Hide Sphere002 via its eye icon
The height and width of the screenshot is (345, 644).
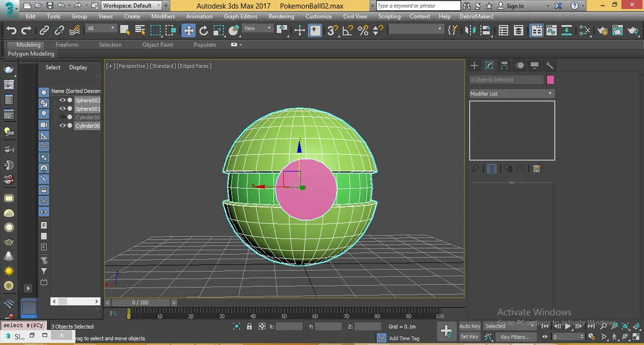(62, 100)
